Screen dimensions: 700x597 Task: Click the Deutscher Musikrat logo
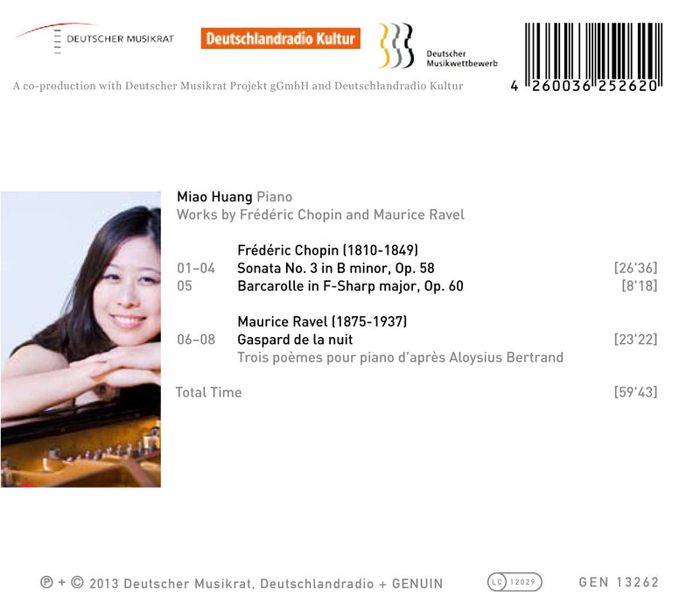[x=94, y=38]
